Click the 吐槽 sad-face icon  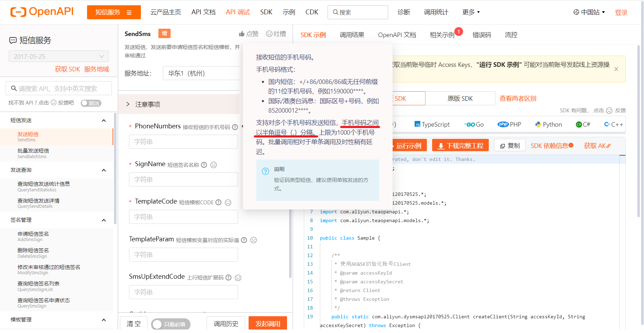pyautogui.click(x=269, y=34)
